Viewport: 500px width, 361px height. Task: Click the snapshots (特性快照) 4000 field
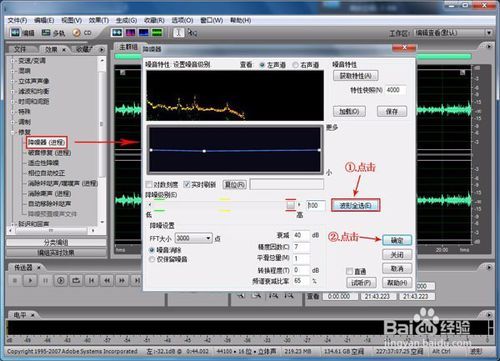coord(396,90)
